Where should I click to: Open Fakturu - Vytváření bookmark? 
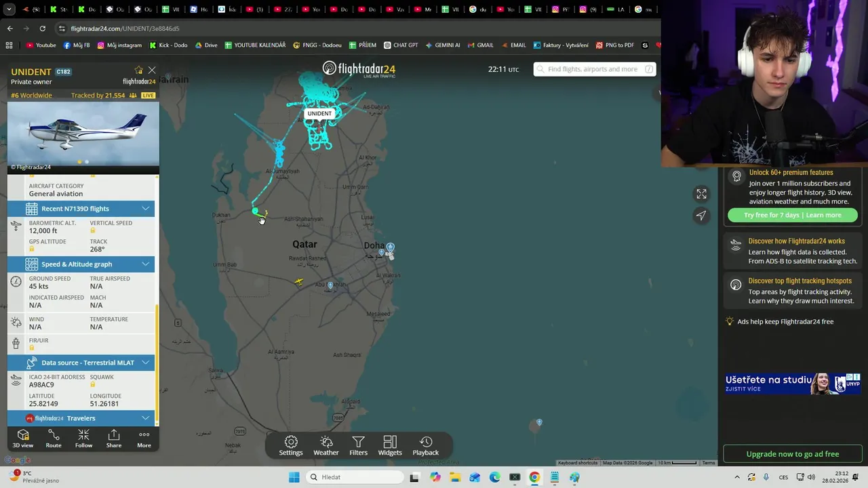(x=561, y=45)
